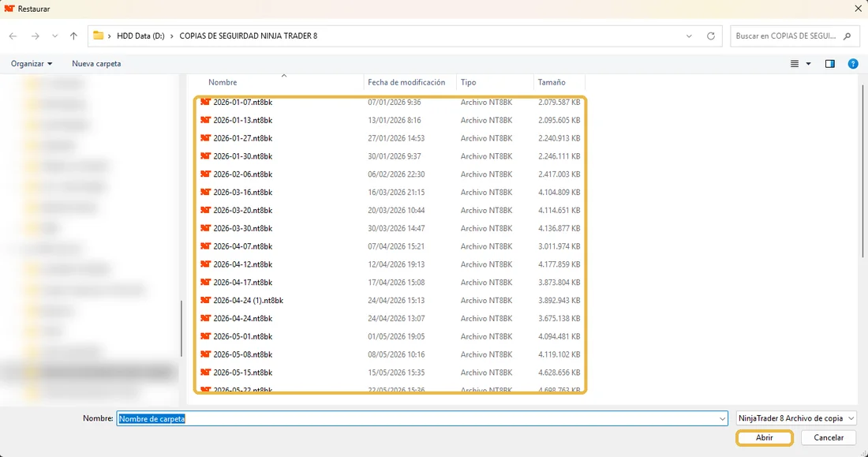
Task: Click the search magnifier icon
Action: pyautogui.click(x=847, y=36)
